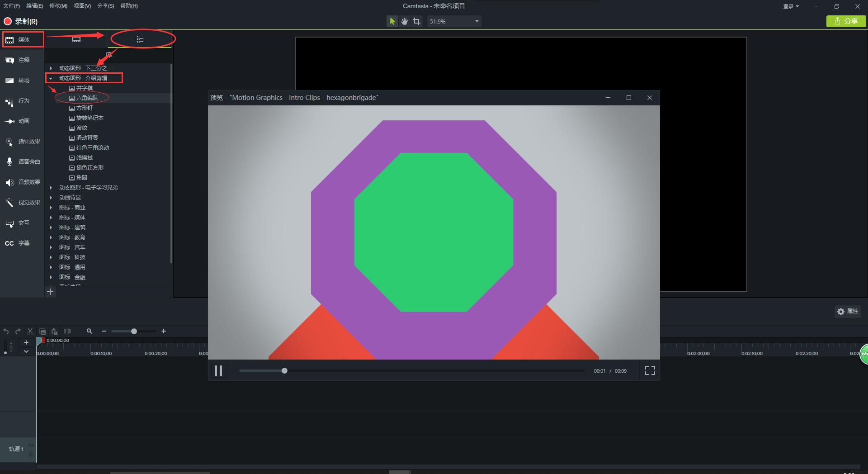The height and width of the screenshot is (474, 868).
Task: Expand the 动画背景 folder
Action: 51,198
